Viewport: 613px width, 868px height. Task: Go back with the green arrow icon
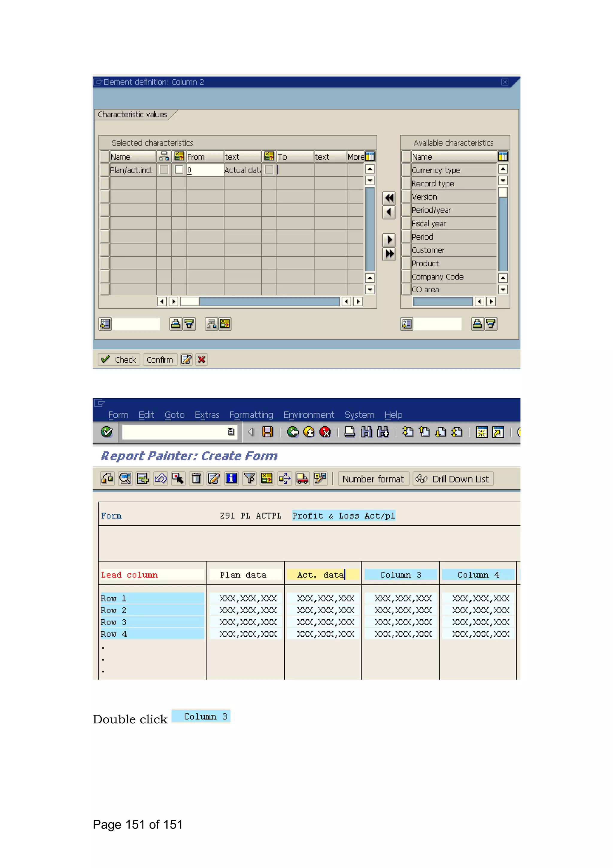tap(292, 432)
